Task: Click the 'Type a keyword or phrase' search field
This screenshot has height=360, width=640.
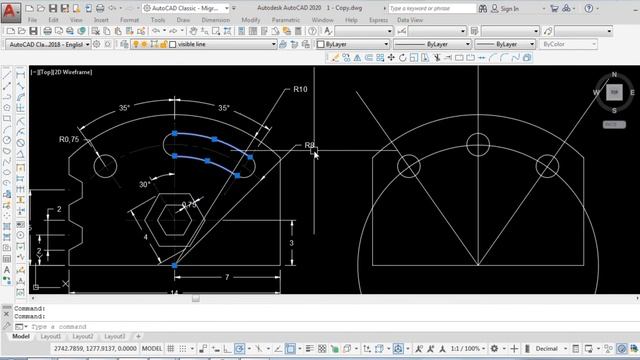Action: pyautogui.click(x=432, y=8)
